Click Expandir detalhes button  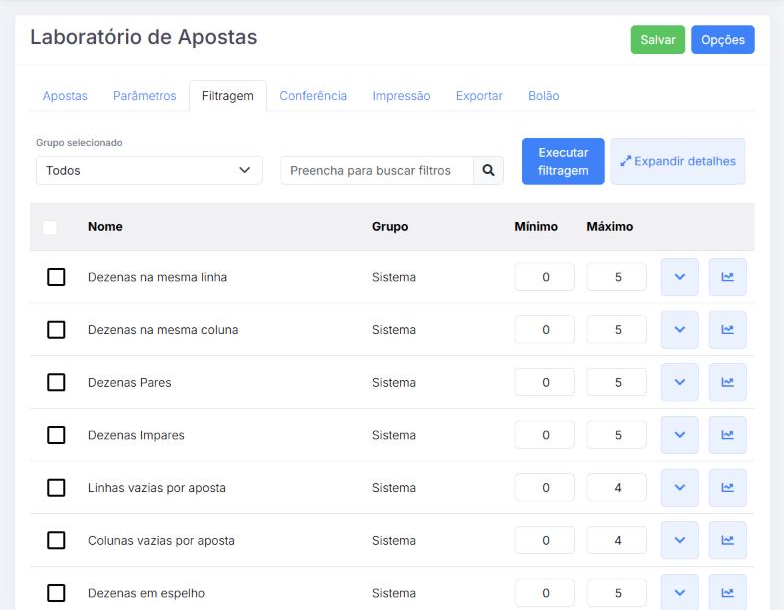tap(678, 162)
